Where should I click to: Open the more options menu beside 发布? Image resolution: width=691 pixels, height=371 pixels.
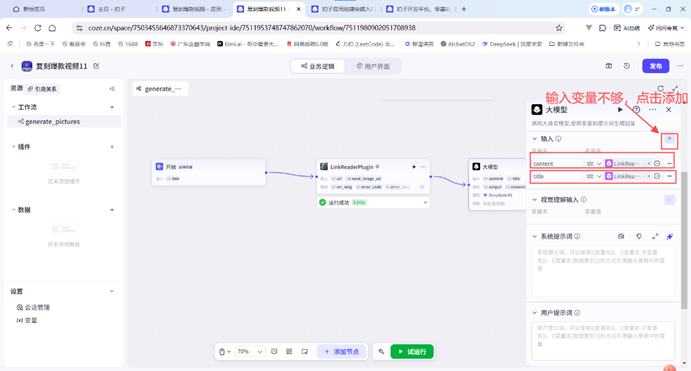coord(680,66)
